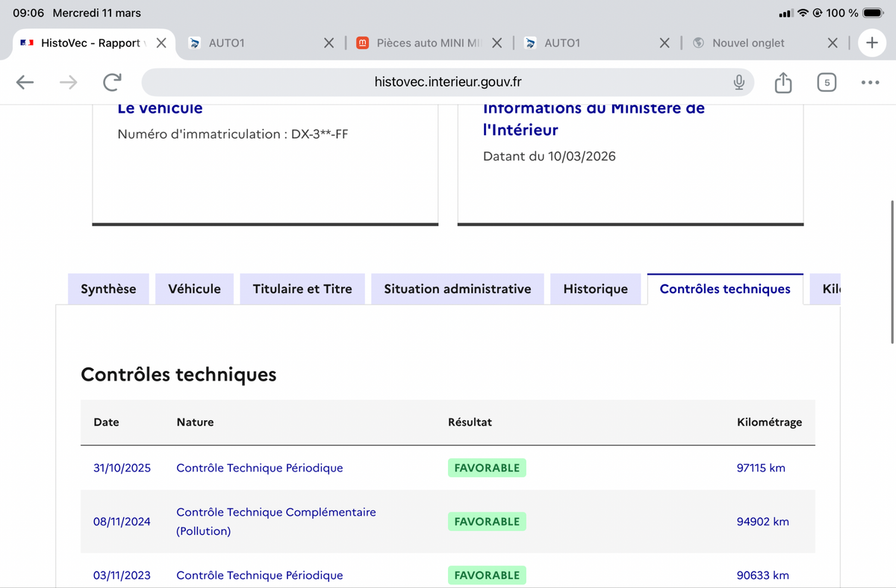Reload the page with the refresh icon

pyautogui.click(x=112, y=82)
